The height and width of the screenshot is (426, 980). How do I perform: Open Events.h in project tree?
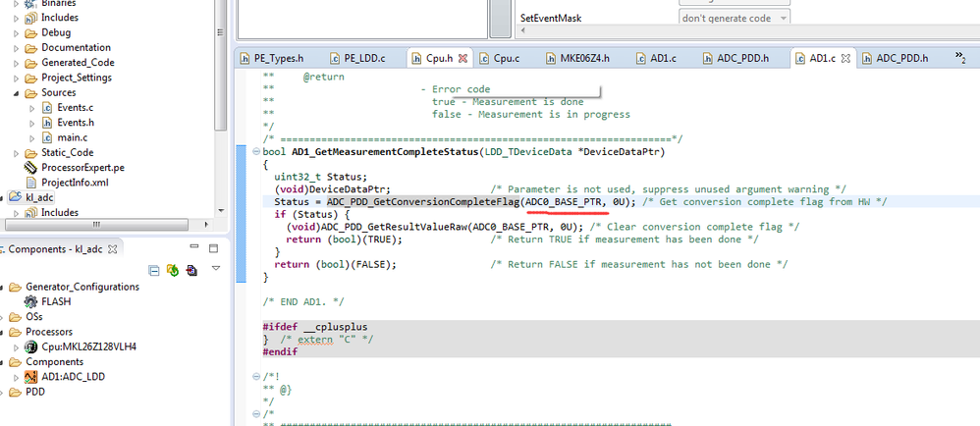click(x=76, y=123)
